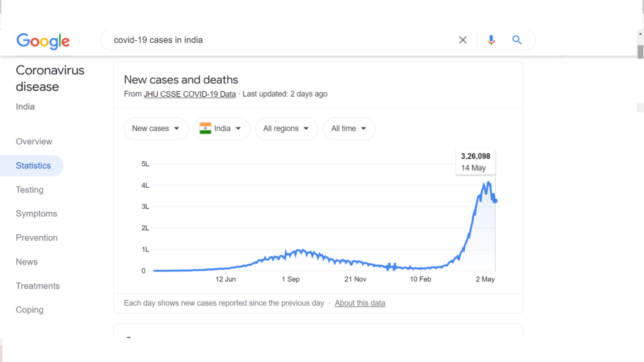Screen dimensions: 644x362
Task: Open the All time range dropdown
Action: tap(348, 128)
